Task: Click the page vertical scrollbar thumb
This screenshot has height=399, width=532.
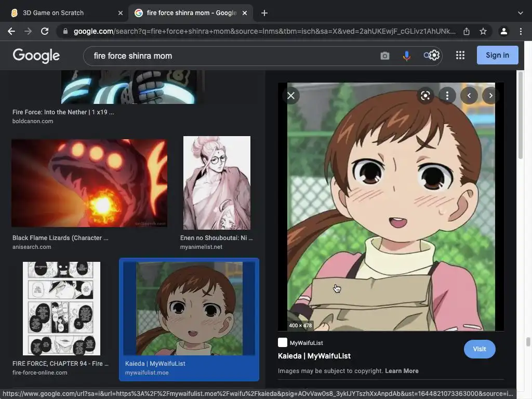Action: tap(521, 115)
